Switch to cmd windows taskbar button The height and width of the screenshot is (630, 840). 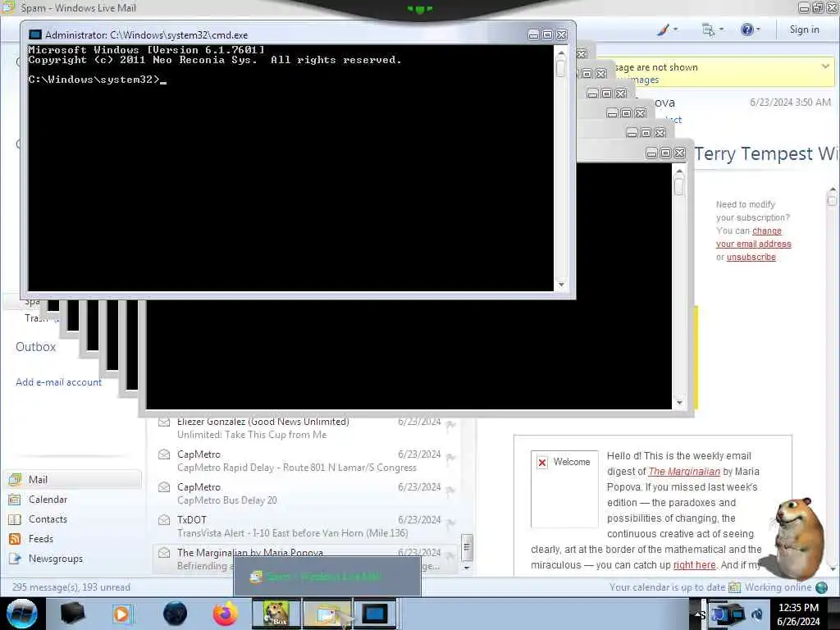click(x=375, y=614)
